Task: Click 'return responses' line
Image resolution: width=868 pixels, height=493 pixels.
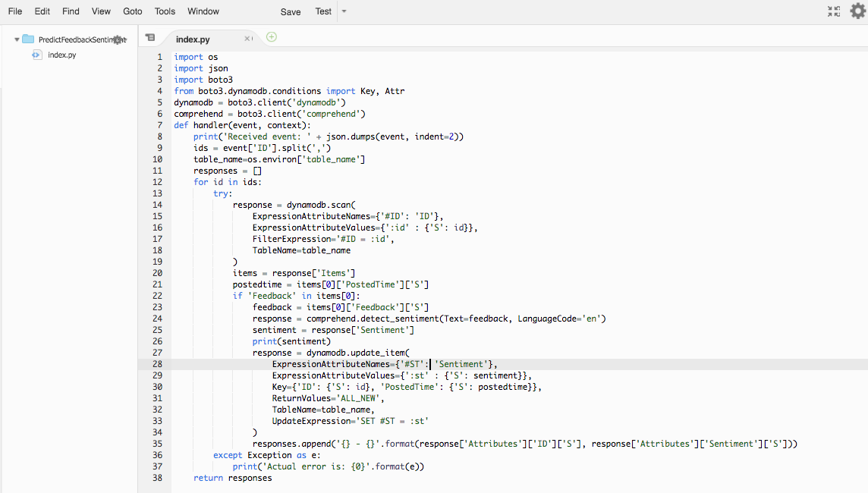Action: [x=232, y=478]
